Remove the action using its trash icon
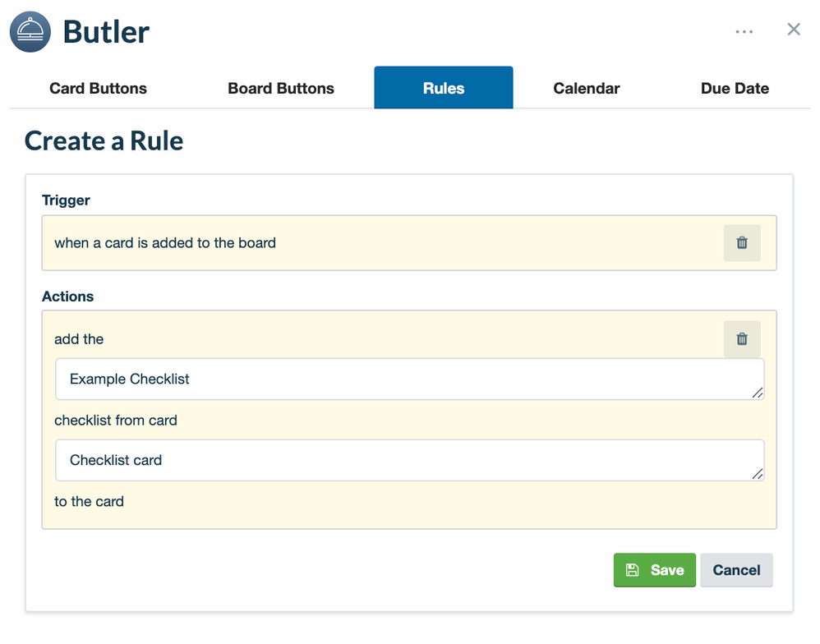Image resolution: width=820 pixels, height=644 pixels. point(742,339)
